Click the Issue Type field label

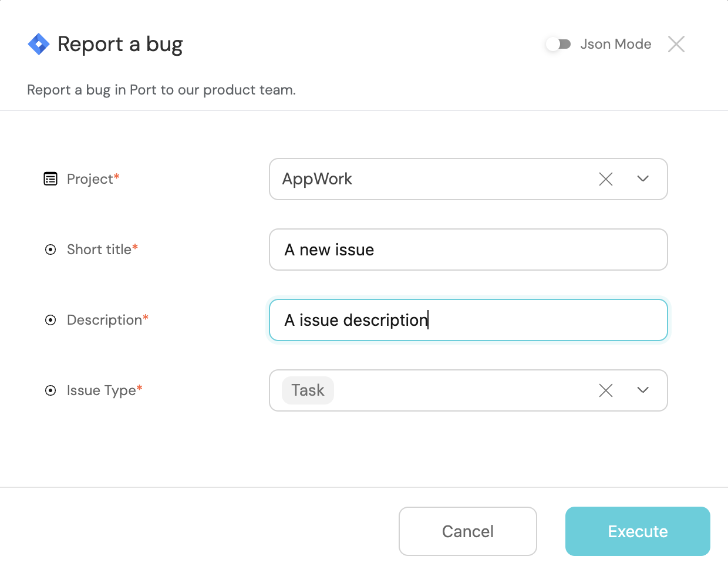click(x=101, y=390)
